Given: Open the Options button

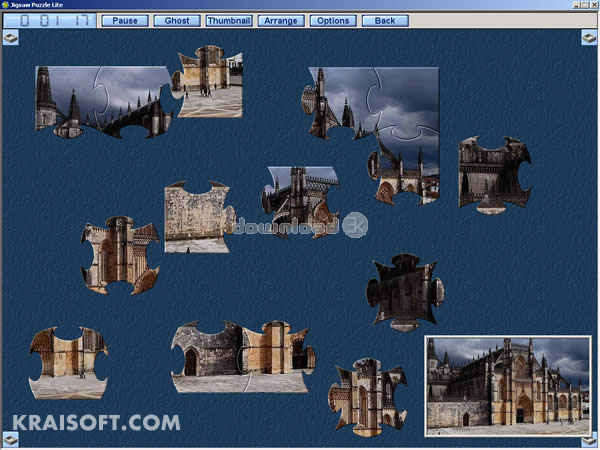Looking at the screenshot, I should 333,21.
